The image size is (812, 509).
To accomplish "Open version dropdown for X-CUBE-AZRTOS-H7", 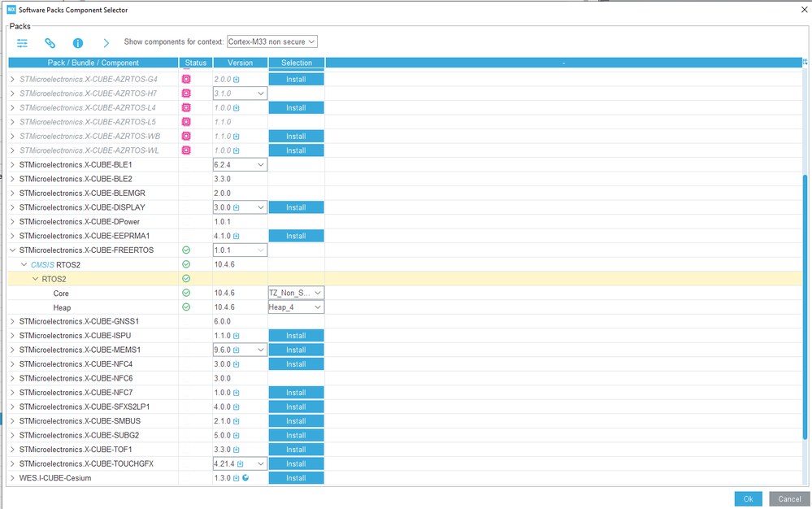I will point(241,94).
